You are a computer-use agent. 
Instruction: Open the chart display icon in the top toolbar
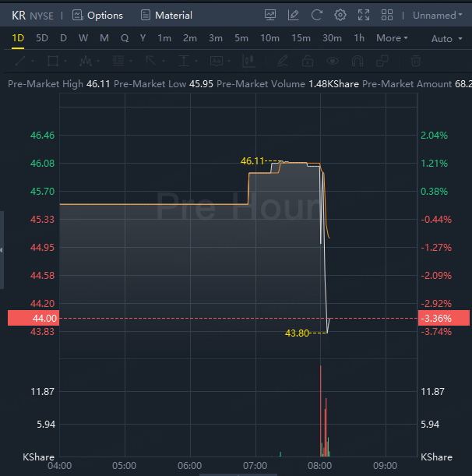tap(270, 15)
